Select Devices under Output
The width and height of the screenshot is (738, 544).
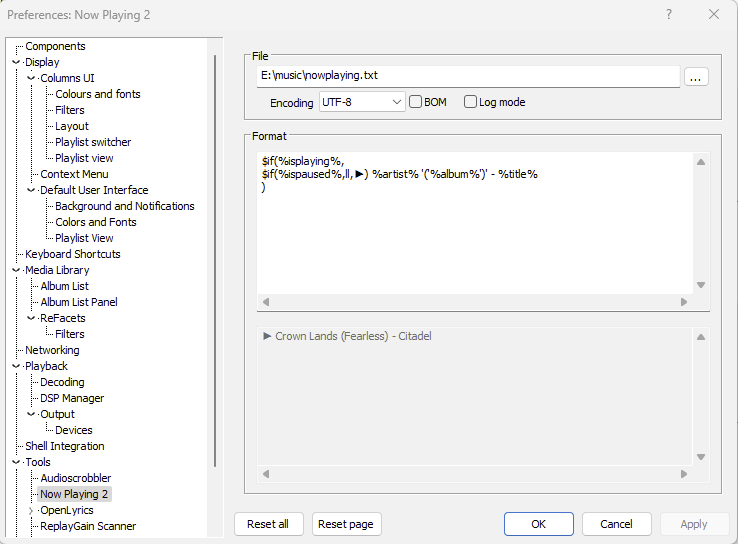73,430
